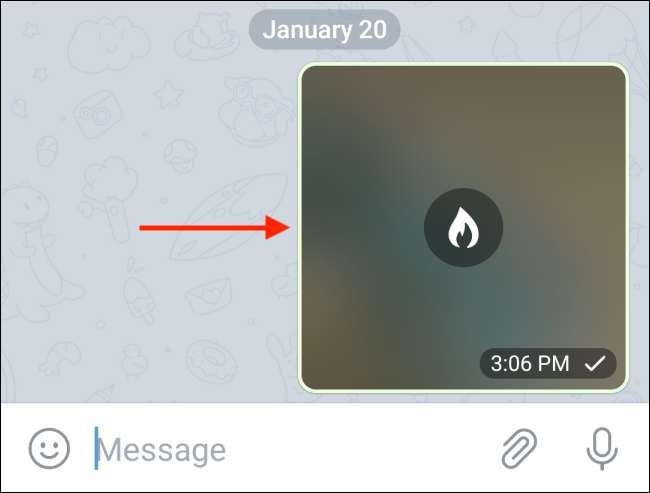This screenshot has width=650, height=493.
Task: Attach a file using the paperclip
Action: 519,449
